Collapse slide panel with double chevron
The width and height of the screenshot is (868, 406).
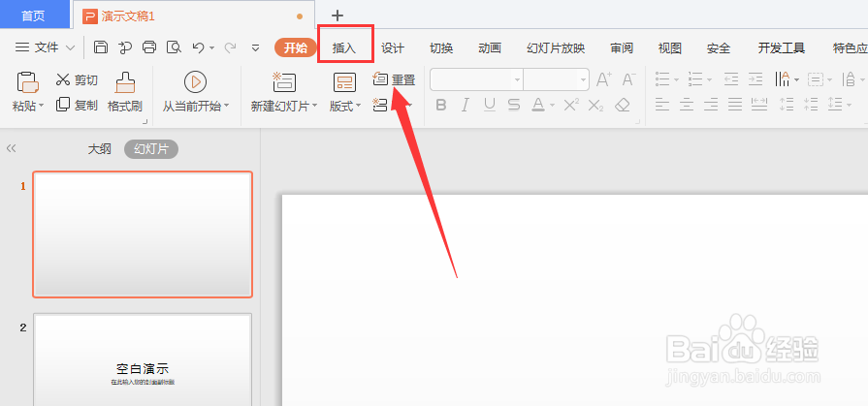(11, 148)
